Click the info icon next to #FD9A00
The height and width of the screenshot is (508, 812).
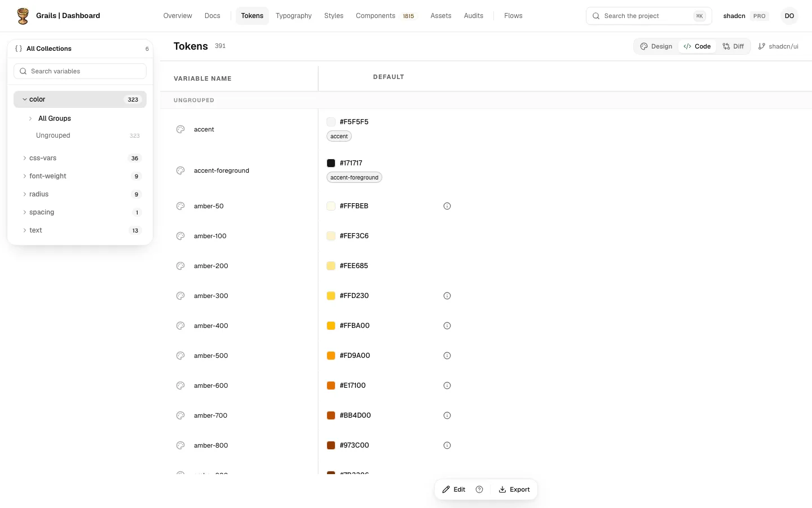pos(447,356)
